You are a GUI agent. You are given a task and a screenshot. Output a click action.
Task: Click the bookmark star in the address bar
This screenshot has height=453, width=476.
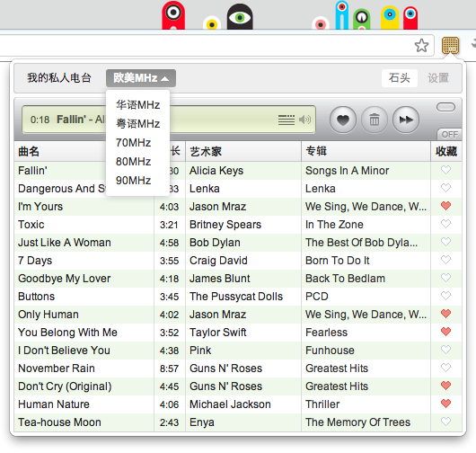[x=421, y=46]
